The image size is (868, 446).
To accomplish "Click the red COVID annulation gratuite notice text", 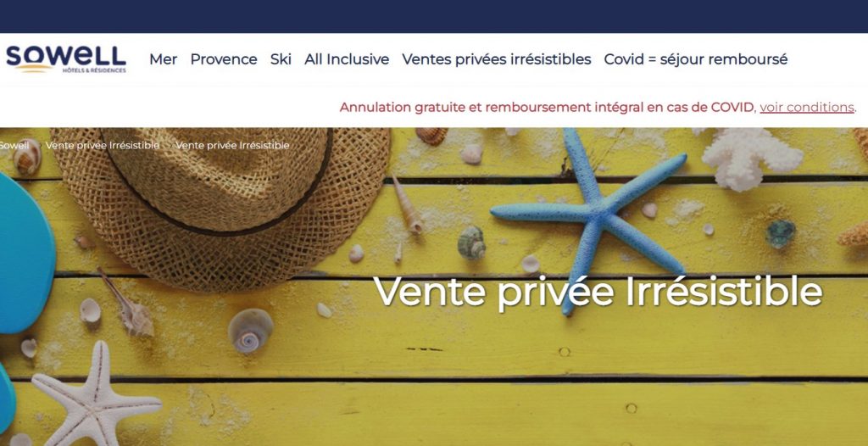I will tap(547, 107).
